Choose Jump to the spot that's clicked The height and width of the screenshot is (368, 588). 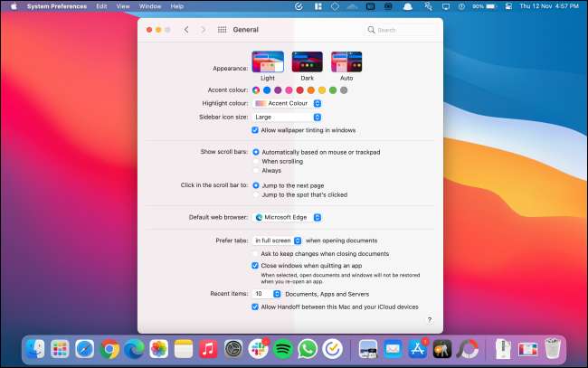point(255,194)
